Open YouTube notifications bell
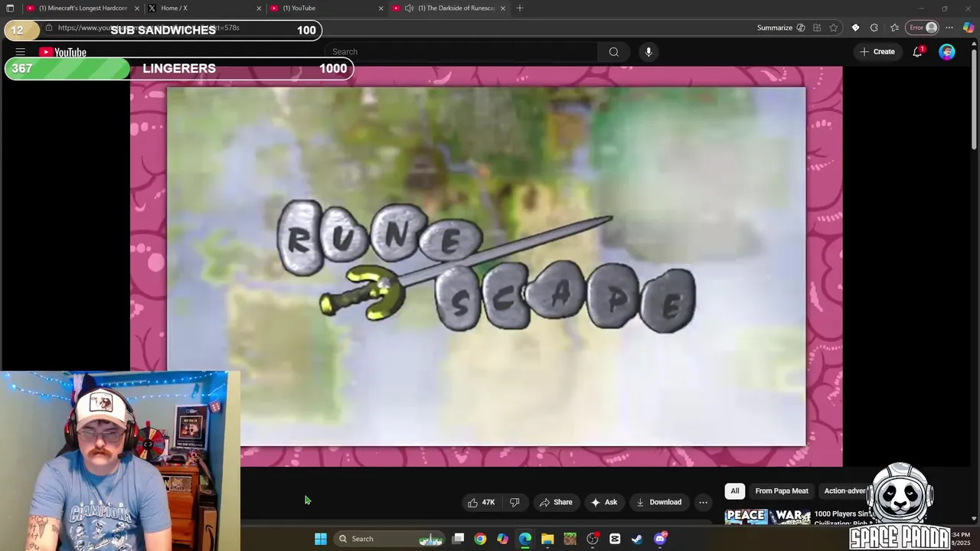This screenshot has width=980, height=551. pyautogui.click(x=917, y=51)
